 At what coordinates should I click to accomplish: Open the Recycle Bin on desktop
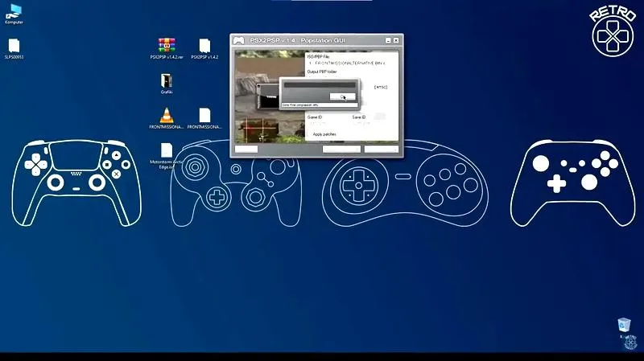pos(624,325)
